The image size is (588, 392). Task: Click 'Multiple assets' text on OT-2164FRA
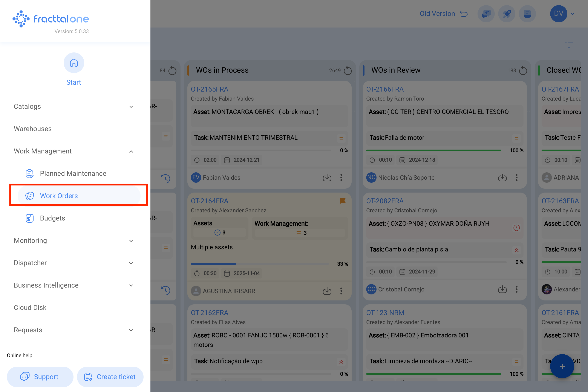pyautogui.click(x=212, y=247)
